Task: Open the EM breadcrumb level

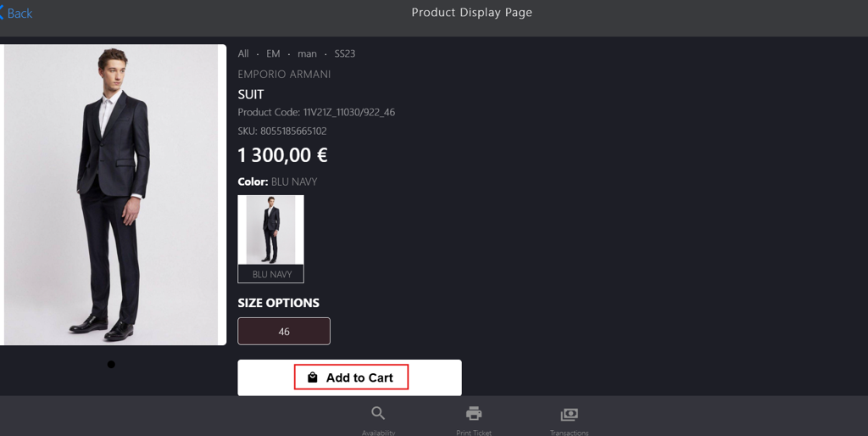Action: pyautogui.click(x=273, y=53)
